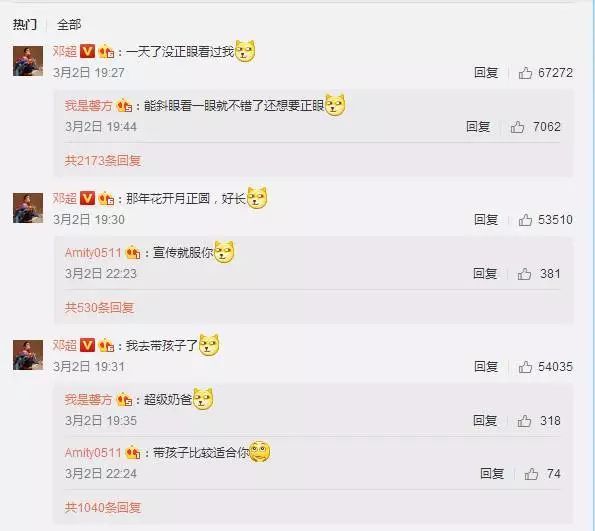595x531 pixels.
Task: Expand 共1040条回复 replies
Action: coord(103,507)
